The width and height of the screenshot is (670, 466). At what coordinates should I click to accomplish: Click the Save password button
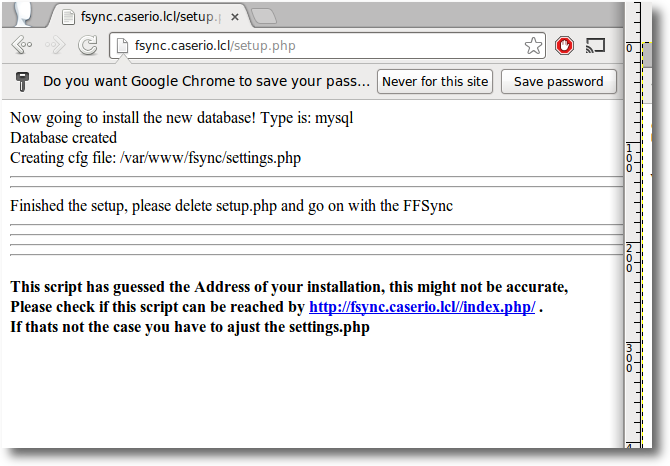coord(558,82)
